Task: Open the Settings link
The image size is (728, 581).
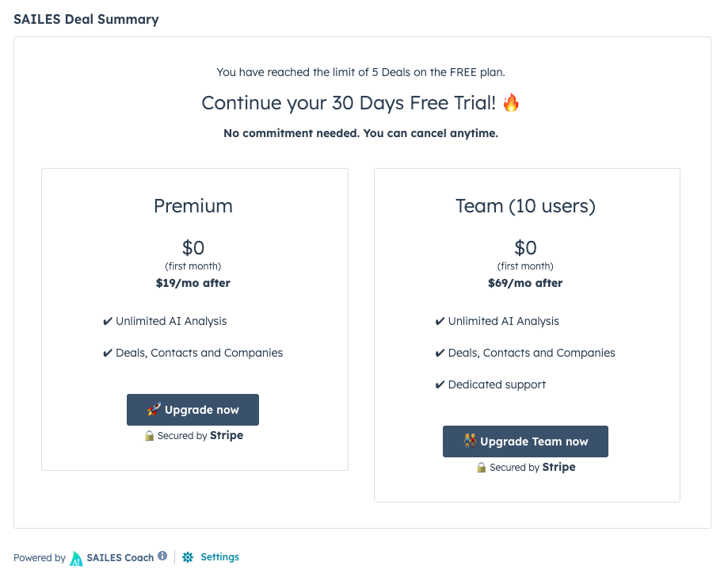Action: pyautogui.click(x=219, y=557)
